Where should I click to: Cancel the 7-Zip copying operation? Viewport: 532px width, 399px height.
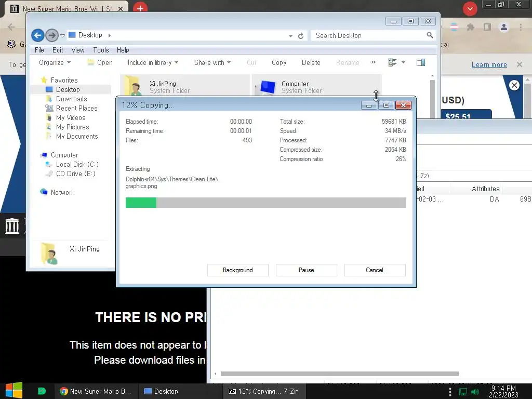click(x=375, y=270)
